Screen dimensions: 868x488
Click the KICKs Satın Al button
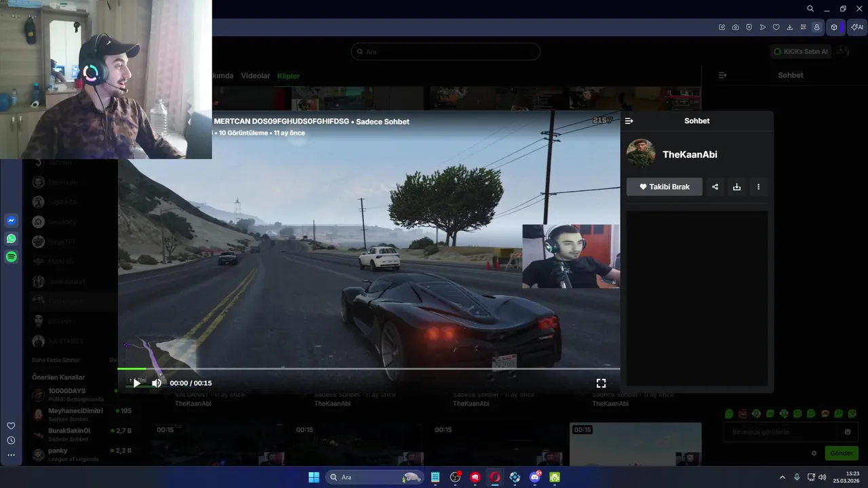click(x=801, y=52)
